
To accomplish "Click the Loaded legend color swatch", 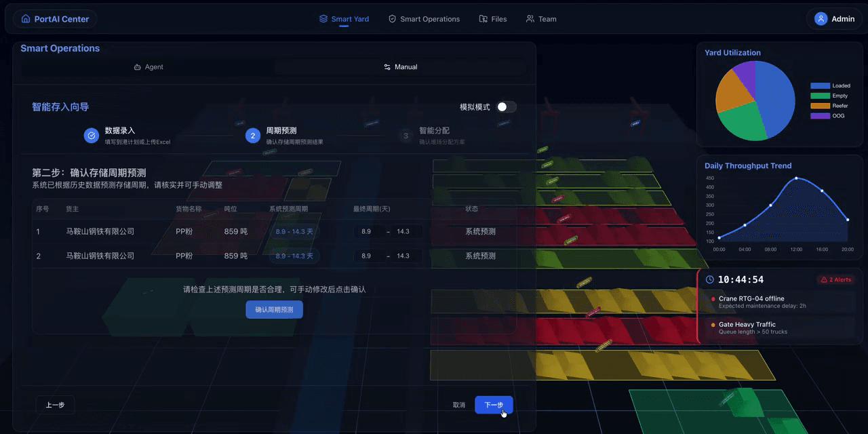I will pyautogui.click(x=820, y=86).
